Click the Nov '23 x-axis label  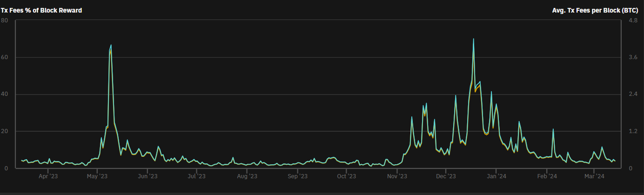click(397, 176)
